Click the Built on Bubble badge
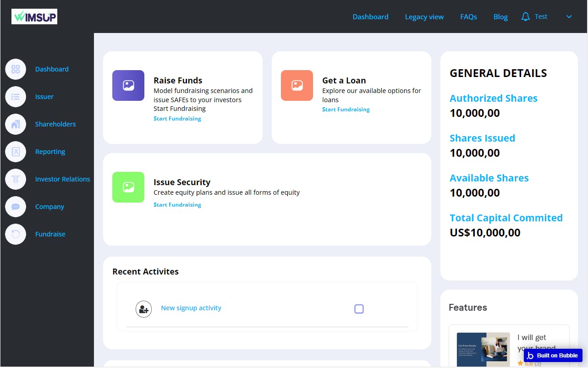This screenshot has width=588, height=368. (553, 355)
